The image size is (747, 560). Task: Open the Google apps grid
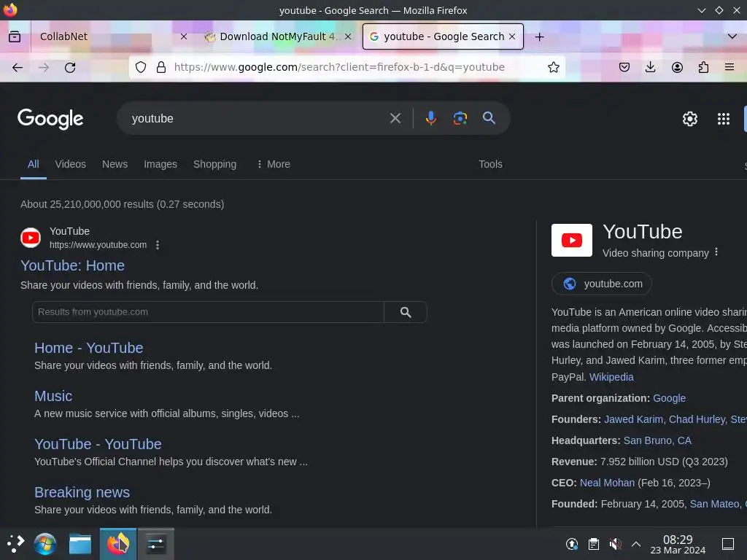tap(723, 119)
